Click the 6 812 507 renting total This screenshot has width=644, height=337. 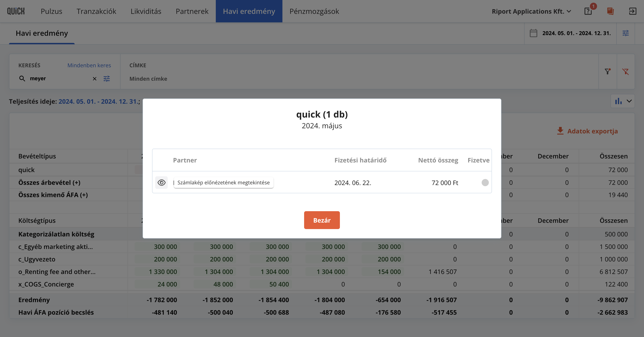coord(614,272)
